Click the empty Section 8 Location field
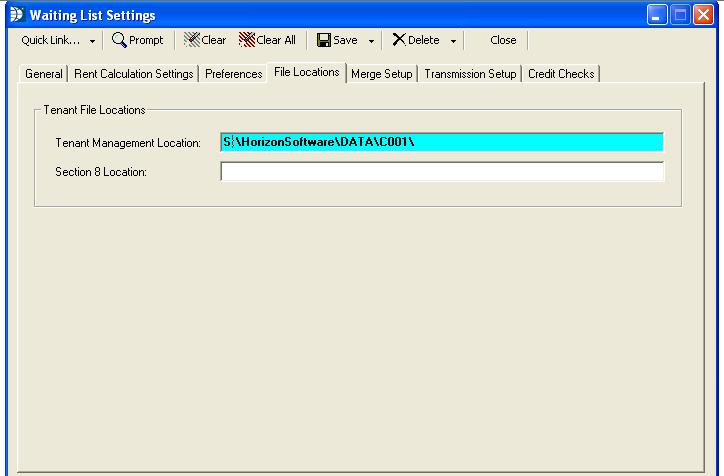Viewport: 724px width, 476px height. (x=441, y=172)
